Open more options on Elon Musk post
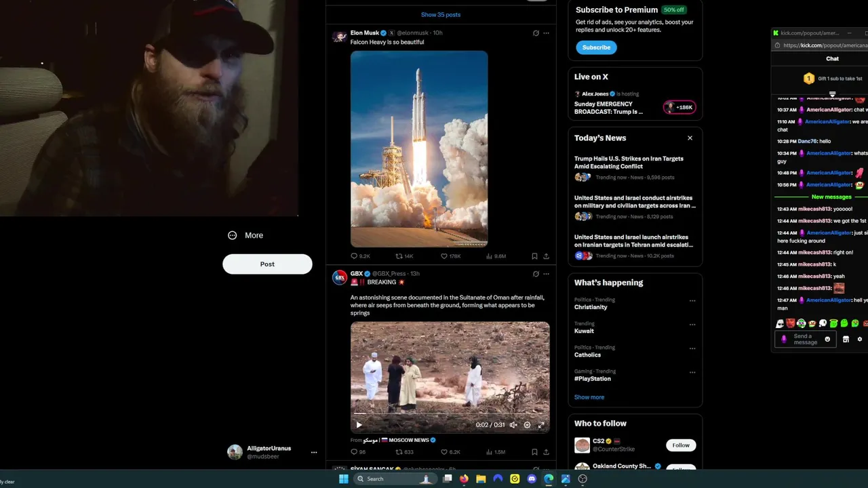The width and height of the screenshot is (868, 488). point(546,33)
